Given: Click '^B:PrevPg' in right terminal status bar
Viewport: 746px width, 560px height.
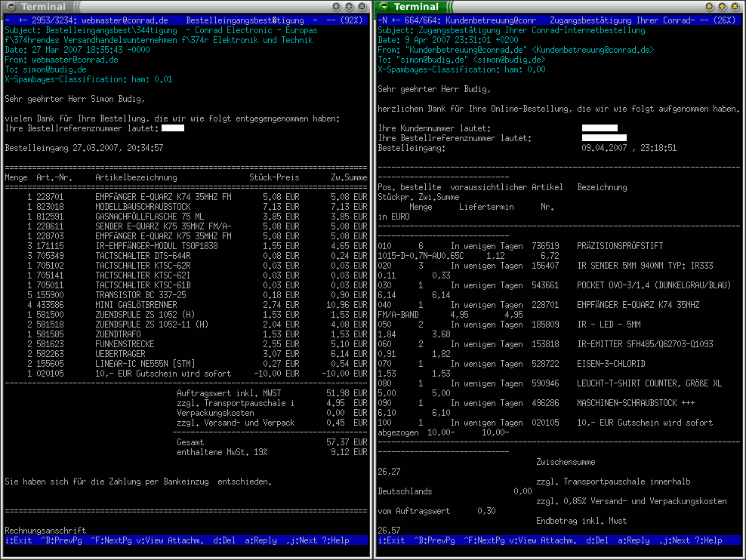Looking at the screenshot, I should 434,540.
